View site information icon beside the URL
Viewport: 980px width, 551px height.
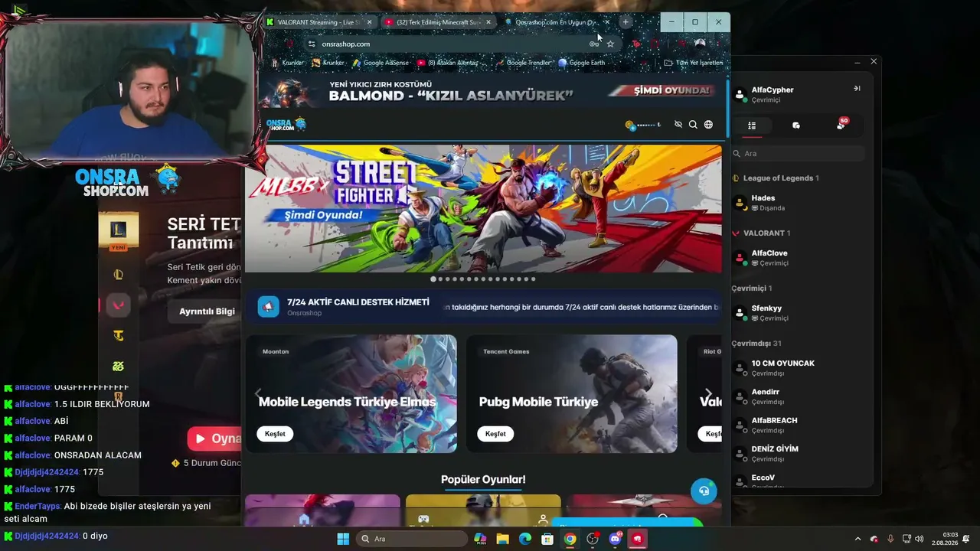(x=312, y=44)
